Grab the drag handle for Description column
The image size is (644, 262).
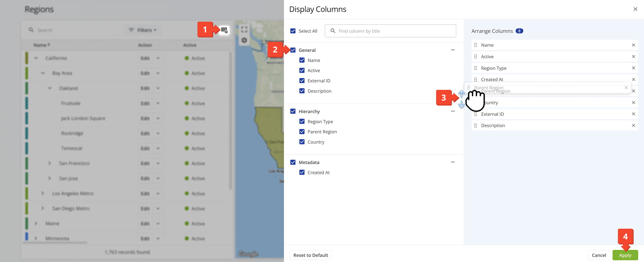[x=475, y=125]
